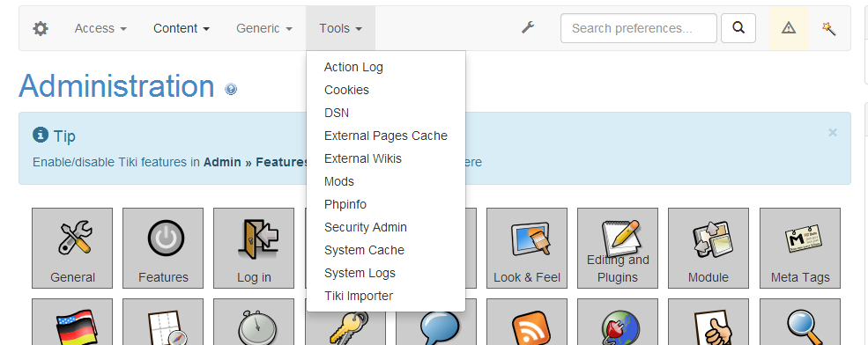Click the thumbs-up panel icon
Viewport: 868px width, 345px height.
708,322
